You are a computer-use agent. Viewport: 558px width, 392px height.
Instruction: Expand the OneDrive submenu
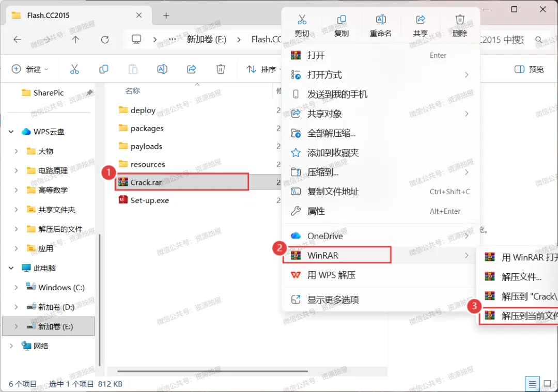pos(381,236)
